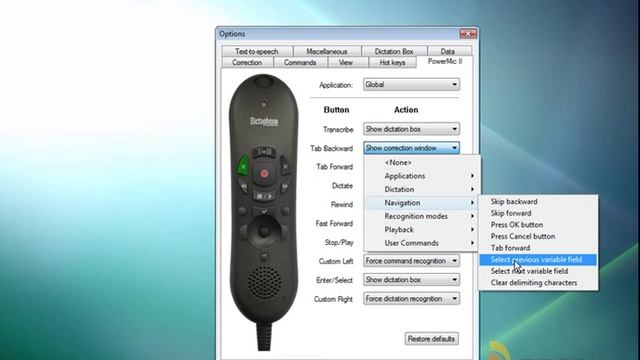
Task: Choose Clear delimiting characters action
Action: [538, 283]
